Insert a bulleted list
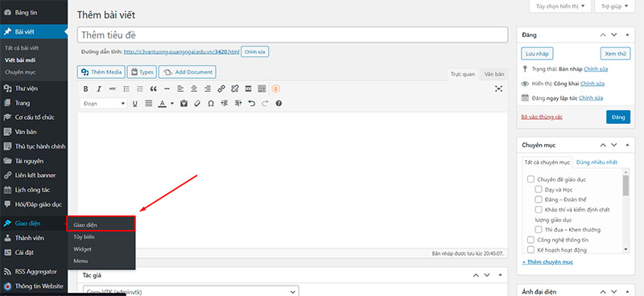This screenshot has width=644, height=296. pos(126,88)
